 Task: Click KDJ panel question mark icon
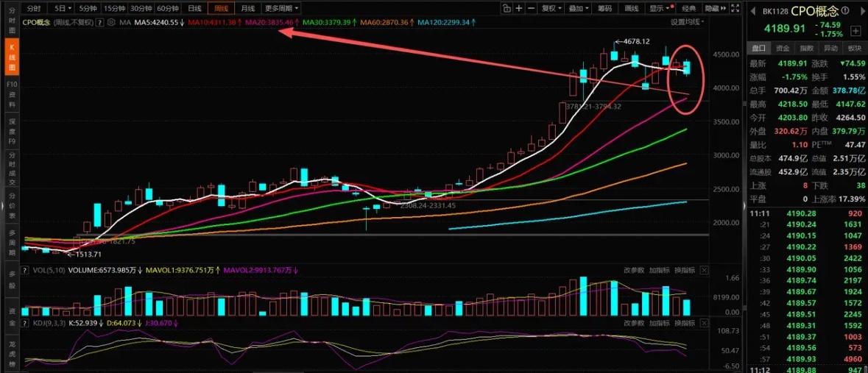pyautogui.click(x=24, y=323)
